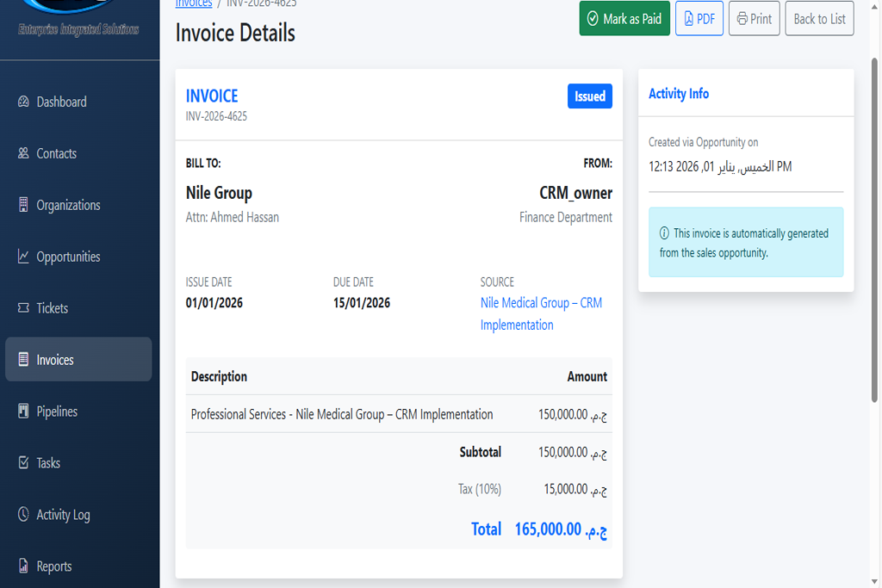Click the checkmark icon on Mark as Paid
Screen dimensions: 882x588
point(593,17)
